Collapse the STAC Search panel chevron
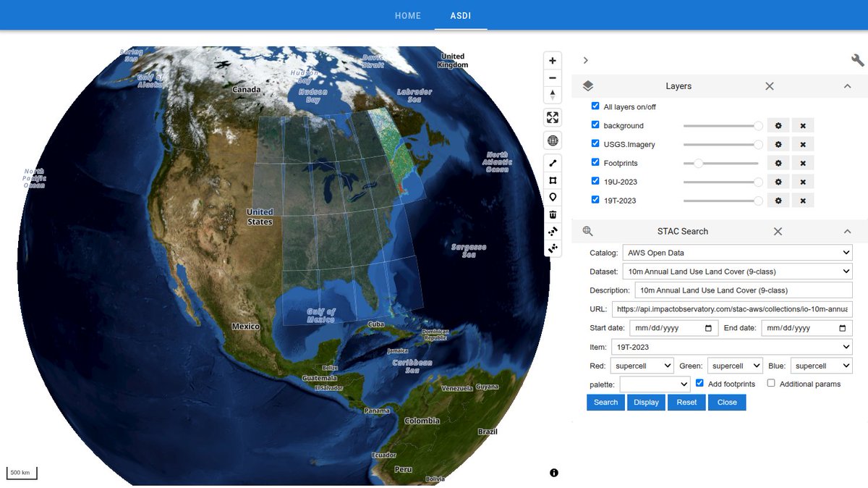Image resolution: width=868 pixels, height=488 pixels. 847,231
